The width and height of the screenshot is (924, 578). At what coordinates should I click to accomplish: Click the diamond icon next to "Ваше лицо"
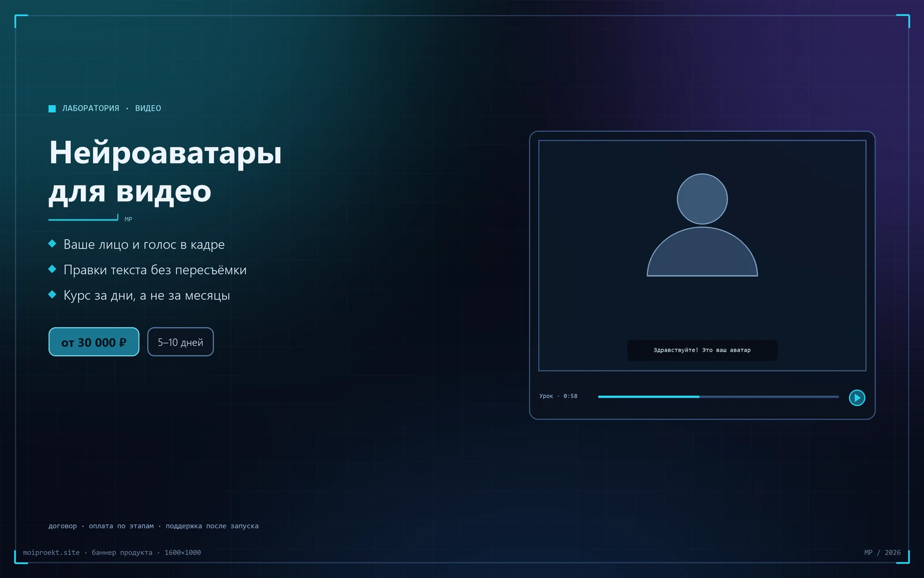click(x=52, y=244)
